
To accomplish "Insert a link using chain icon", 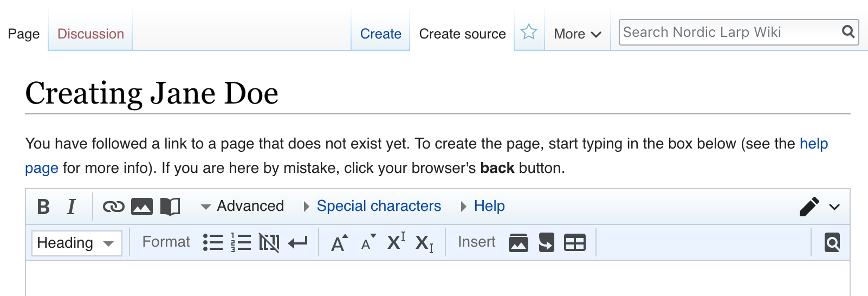I will tap(114, 207).
